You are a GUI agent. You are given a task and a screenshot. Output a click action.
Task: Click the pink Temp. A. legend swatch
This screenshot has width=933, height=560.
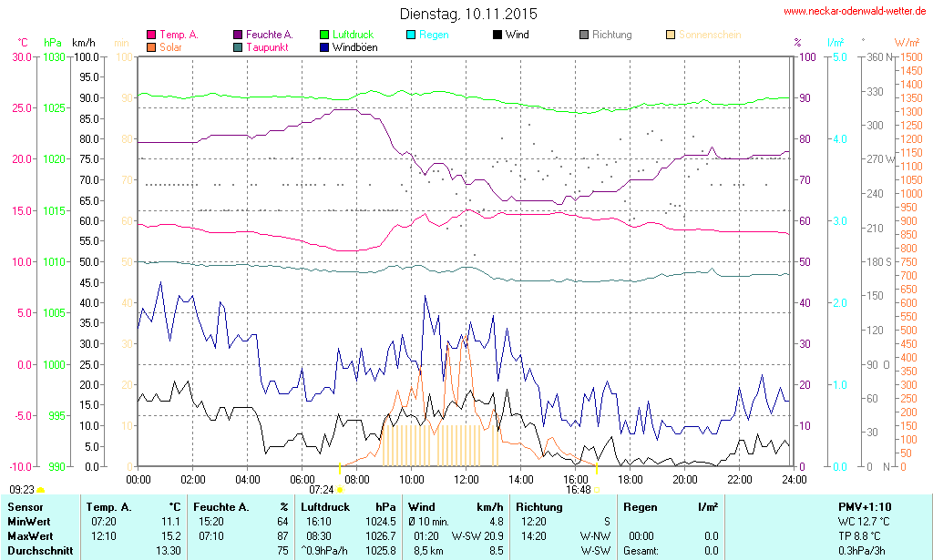click(151, 36)
